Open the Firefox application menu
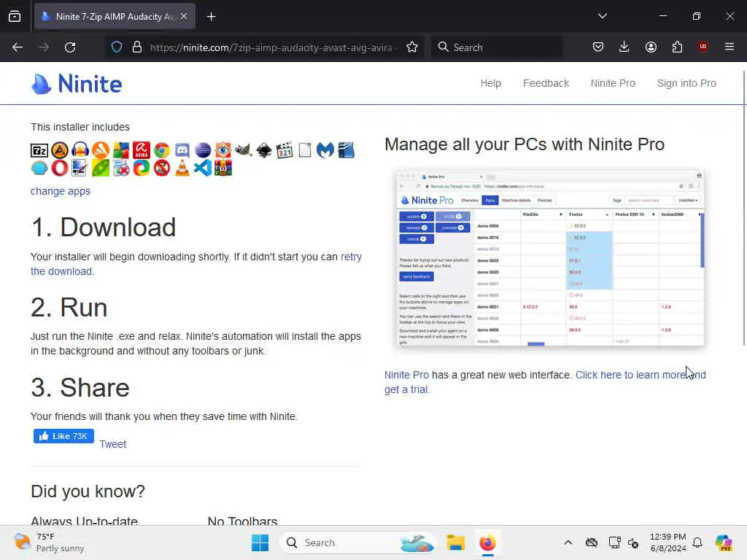The width and height of the screenshot is (747, 560). tap(729, 47)
